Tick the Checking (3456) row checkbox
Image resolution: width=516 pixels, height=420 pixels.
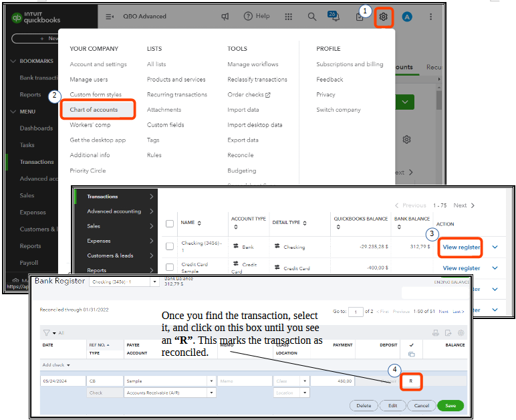pyautogui.click(x=170, y=246)
